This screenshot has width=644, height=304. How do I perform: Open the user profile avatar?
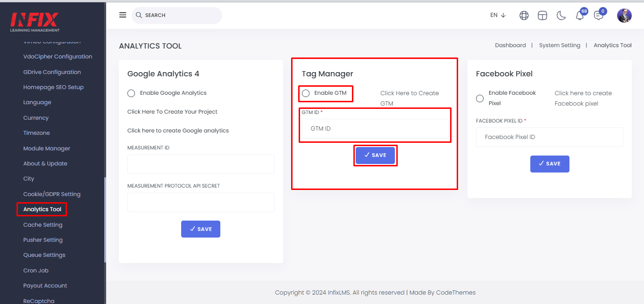point(624,16)
